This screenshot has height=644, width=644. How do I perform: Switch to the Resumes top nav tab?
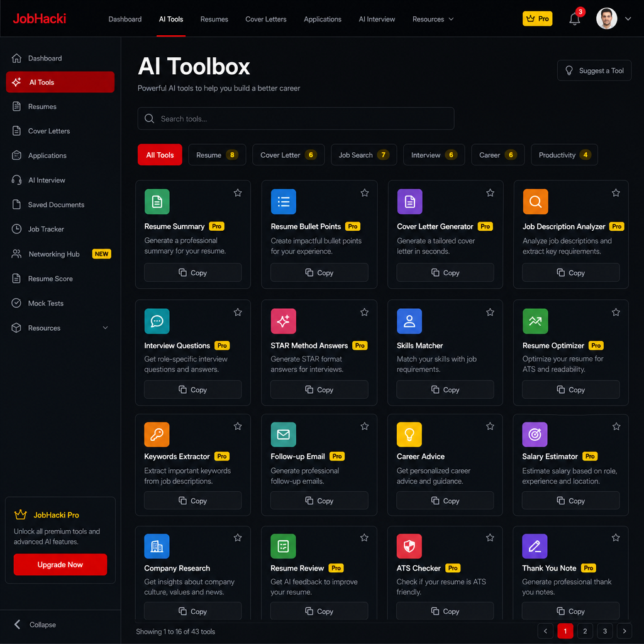coord(214,19)
